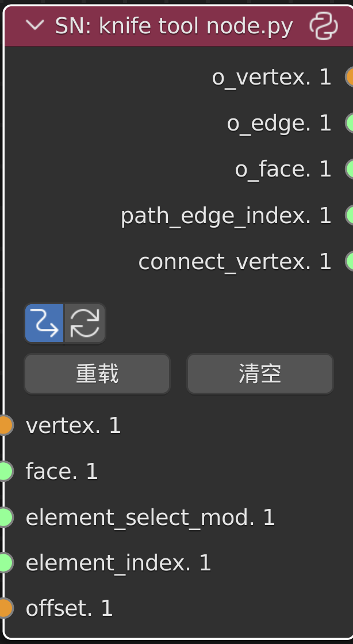
Task: Click the face input socket
Action: coord(4,471)
